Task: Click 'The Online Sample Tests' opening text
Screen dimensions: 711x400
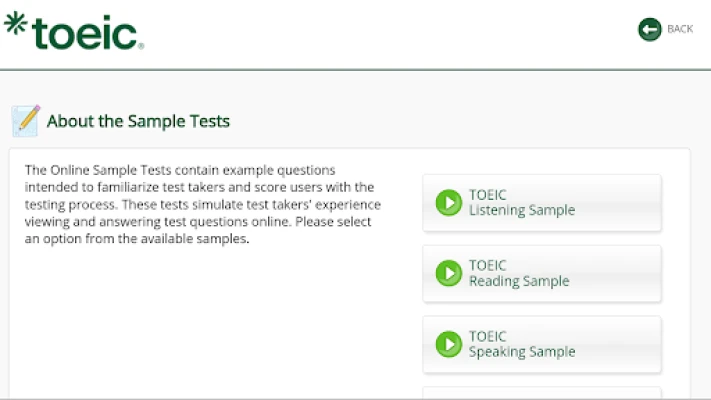Action: tap(96, 170)
